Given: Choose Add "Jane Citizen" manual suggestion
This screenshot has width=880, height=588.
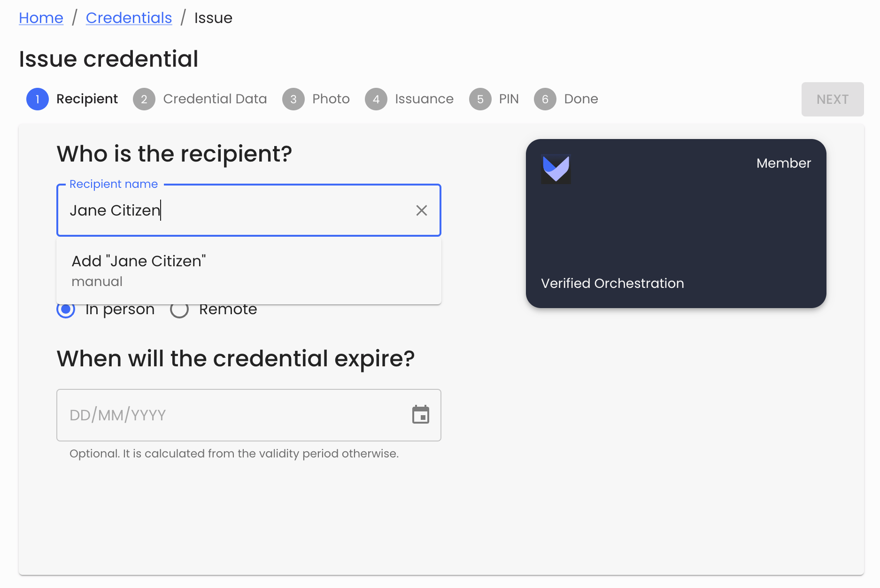Looking at the screenshot, I should 139,270.
